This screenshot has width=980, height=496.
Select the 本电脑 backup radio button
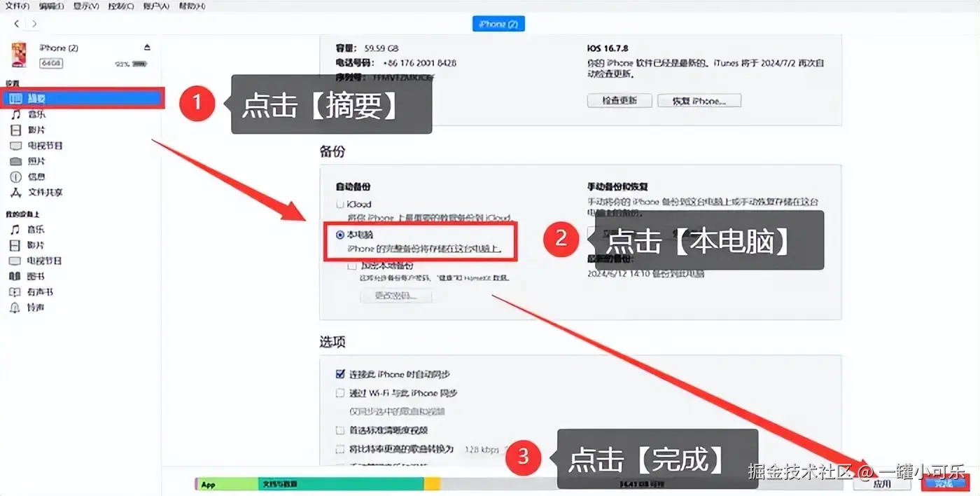(340, 235)
